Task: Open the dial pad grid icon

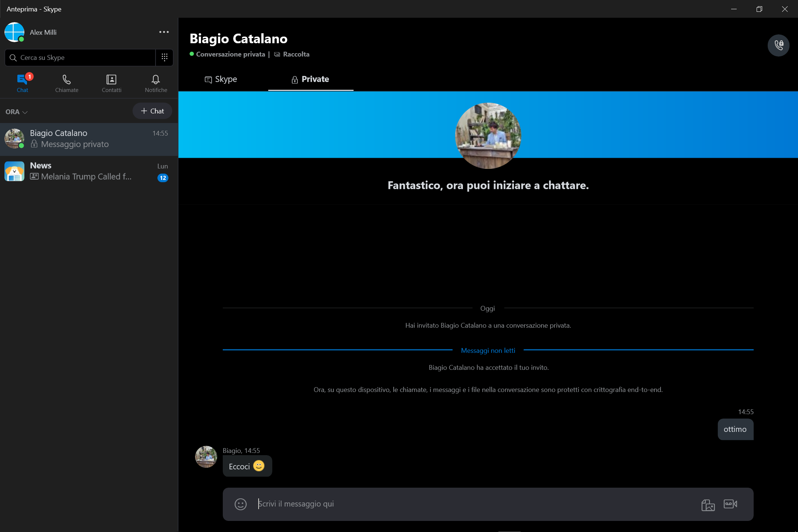Action: click(164, 57)
